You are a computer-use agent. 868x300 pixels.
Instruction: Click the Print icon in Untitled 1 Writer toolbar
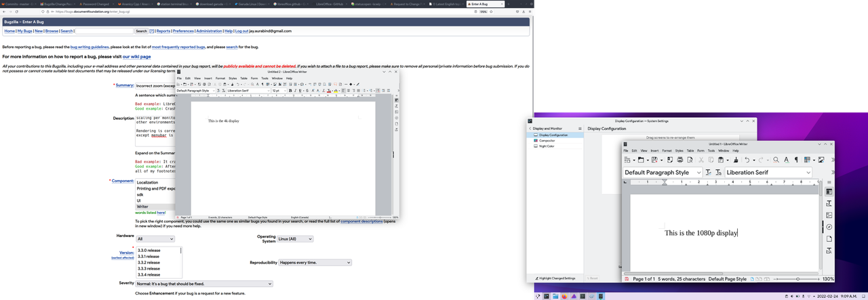coord(680,160)
